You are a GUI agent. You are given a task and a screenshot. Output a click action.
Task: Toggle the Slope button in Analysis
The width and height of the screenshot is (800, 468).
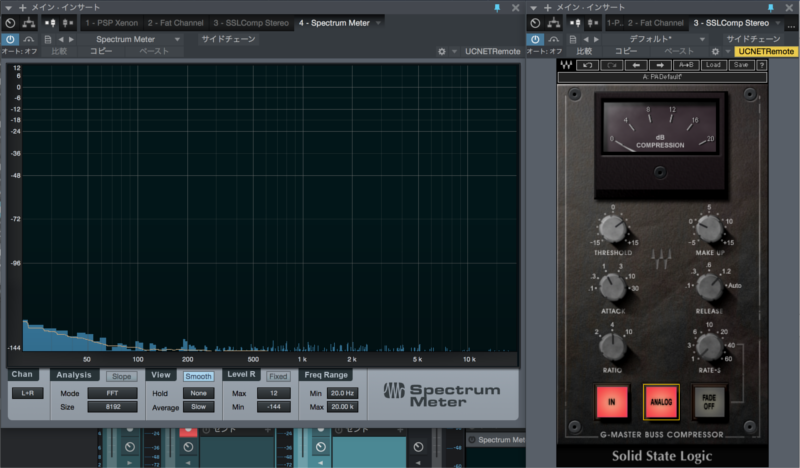(121, 376)
